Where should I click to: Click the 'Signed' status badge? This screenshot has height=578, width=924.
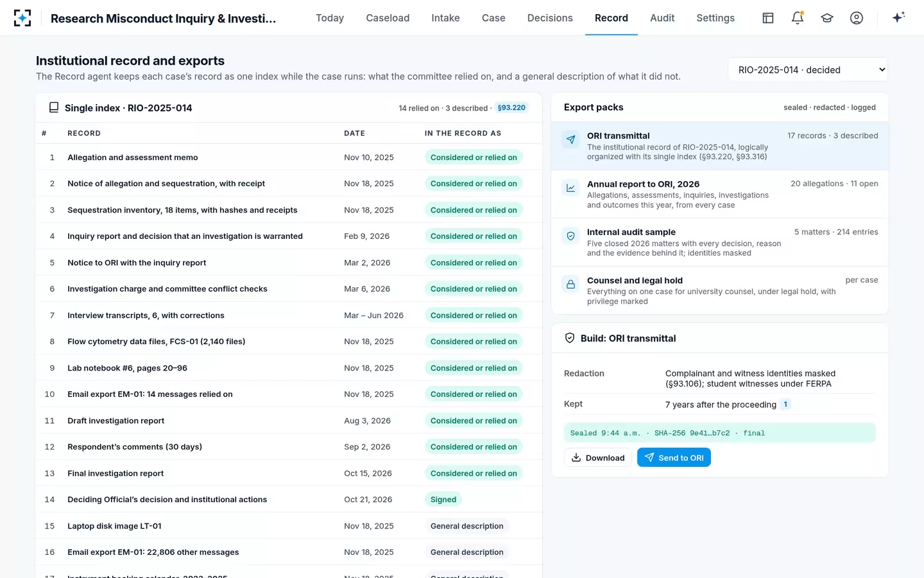point(443,500)
